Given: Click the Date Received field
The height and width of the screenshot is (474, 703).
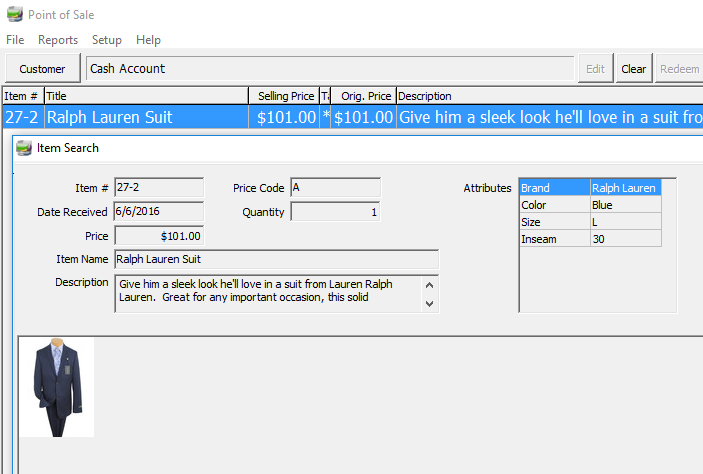Looking at the screenshot, I should 159,211.
